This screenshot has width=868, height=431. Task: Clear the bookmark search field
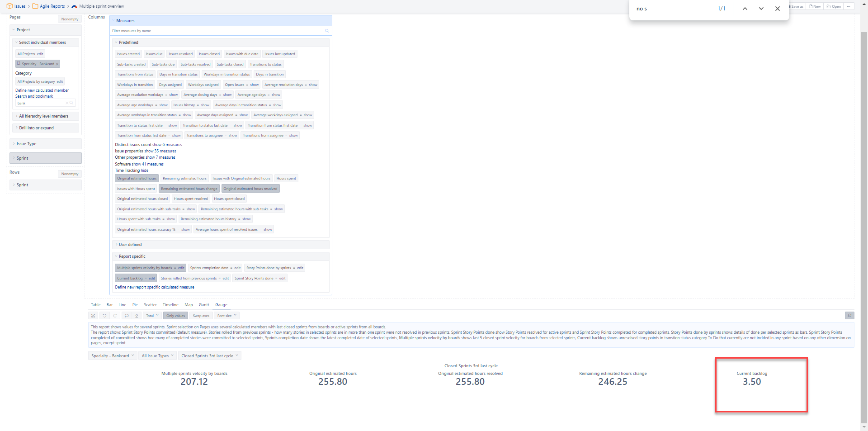(x=67, y=103)
